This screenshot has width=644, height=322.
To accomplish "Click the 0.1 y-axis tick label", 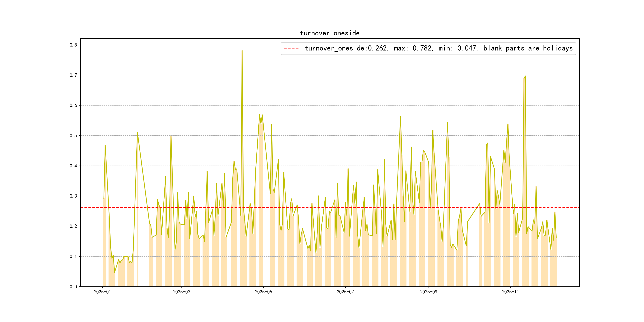I will (x=73, y=256).
